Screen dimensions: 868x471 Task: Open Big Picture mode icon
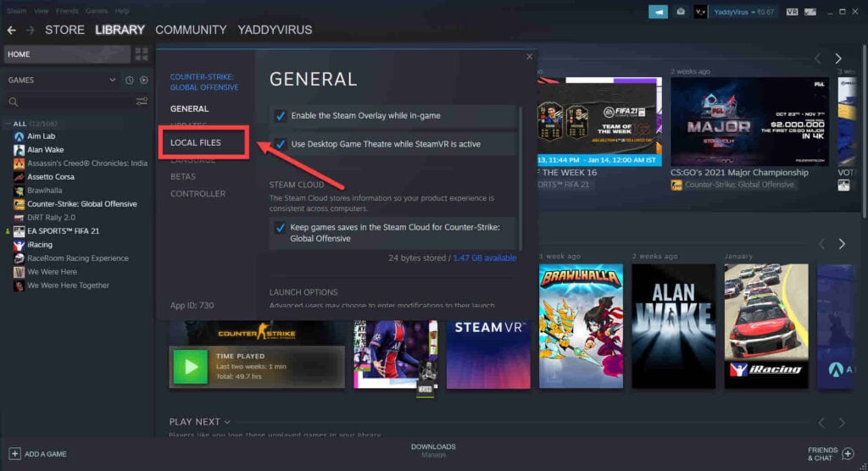(x=810, y=12)
